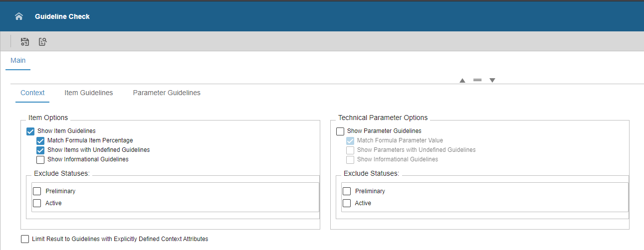Switch to the Context tab
The image size is (644, 250).
32,93
